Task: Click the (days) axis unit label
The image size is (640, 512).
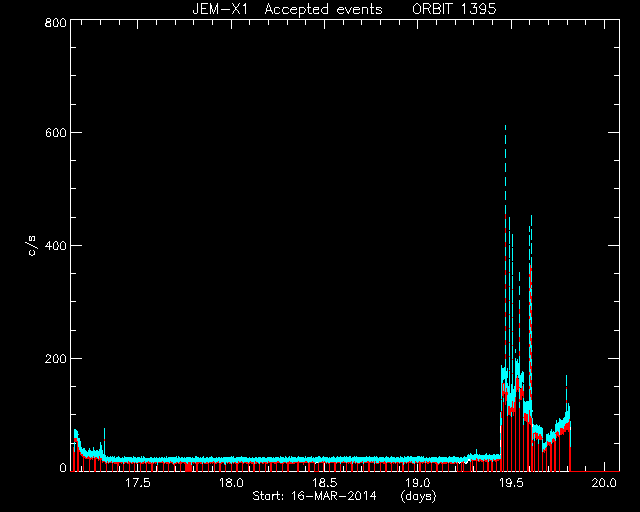Action: point(418,496)
